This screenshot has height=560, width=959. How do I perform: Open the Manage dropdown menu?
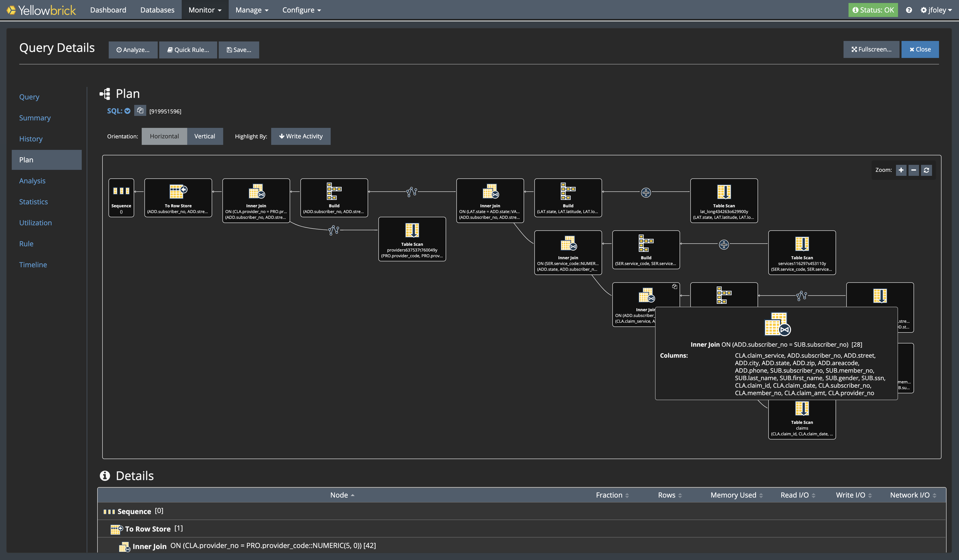(252, 10)
